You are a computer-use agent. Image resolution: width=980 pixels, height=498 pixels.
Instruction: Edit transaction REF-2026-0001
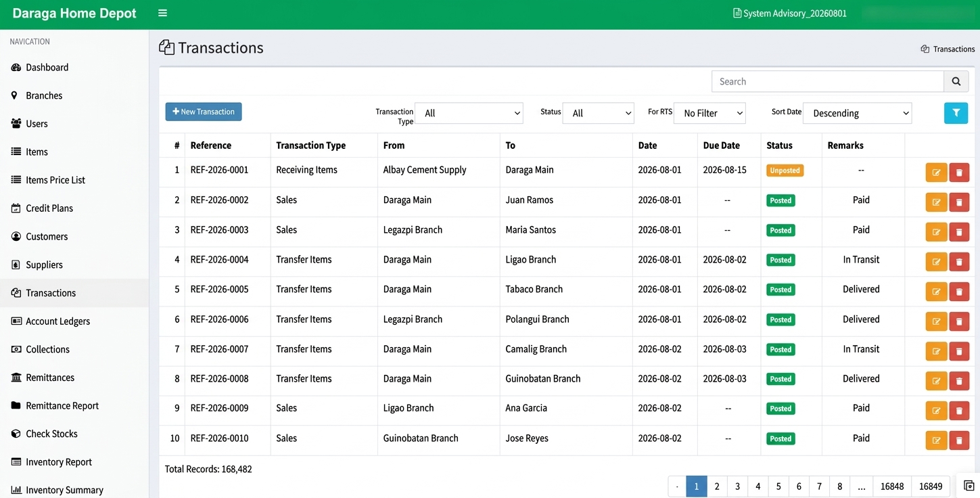pos(936,173)
